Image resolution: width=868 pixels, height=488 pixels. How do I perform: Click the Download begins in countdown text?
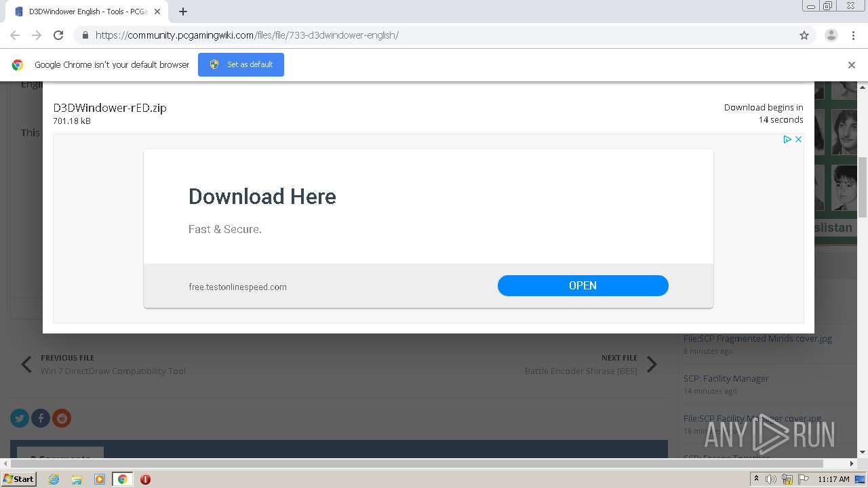pyautogui.click(x=764, y=113)
